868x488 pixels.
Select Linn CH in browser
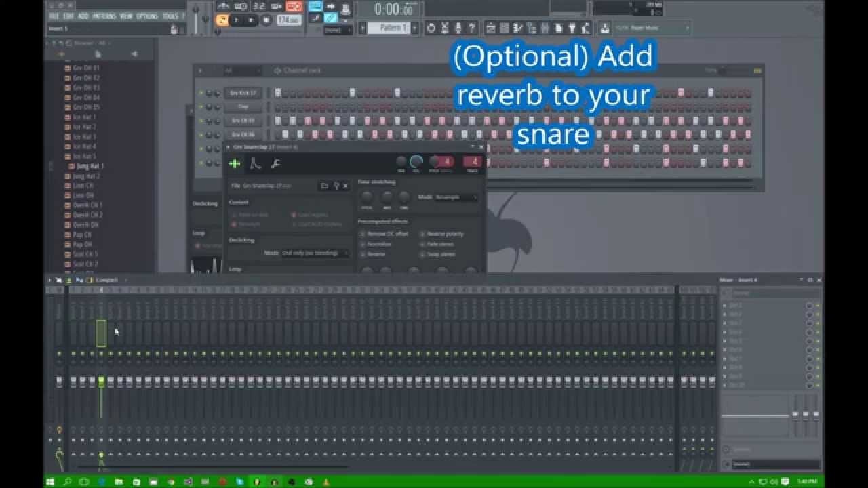tap(83, 186)
